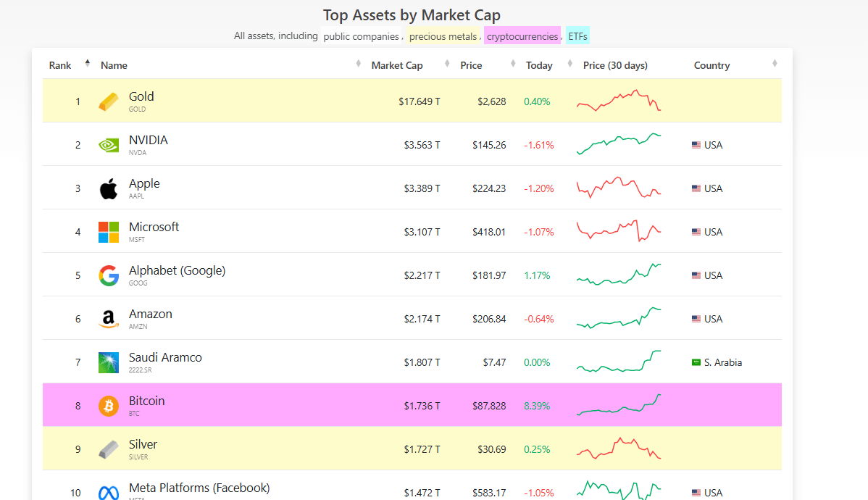Image resolution: width=868 pixels, height=500 pixels.
Task: Click the Top Assets by Market Cap heading
Action: tap(412, 15)
